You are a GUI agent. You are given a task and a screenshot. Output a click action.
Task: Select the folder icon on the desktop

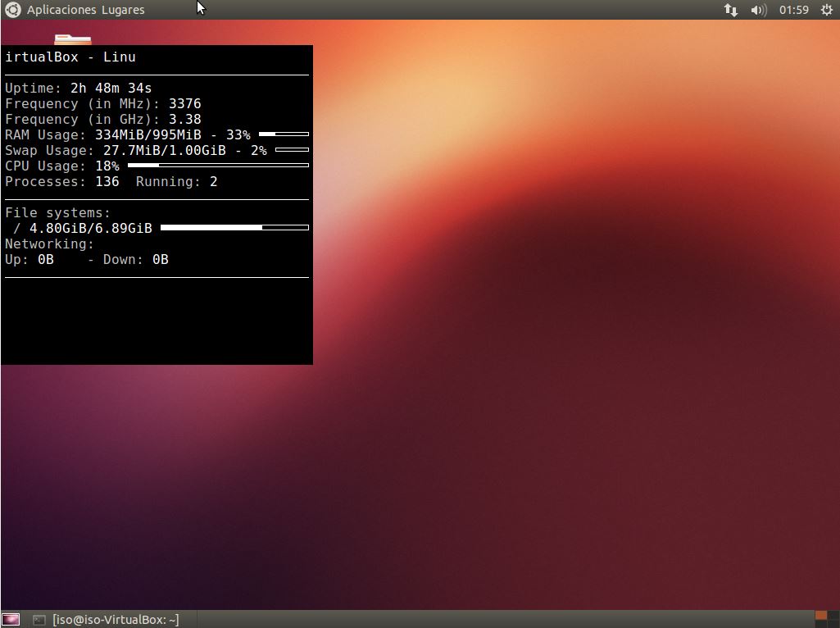coord(72,39)
